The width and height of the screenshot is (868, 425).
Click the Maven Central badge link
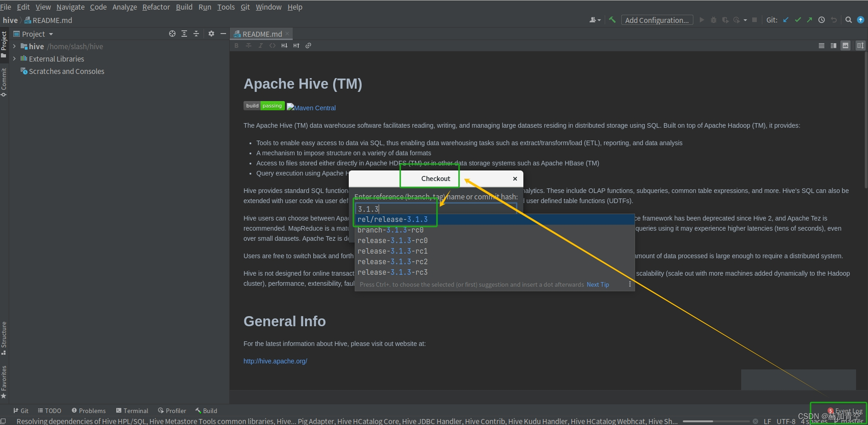coord(311,108)
